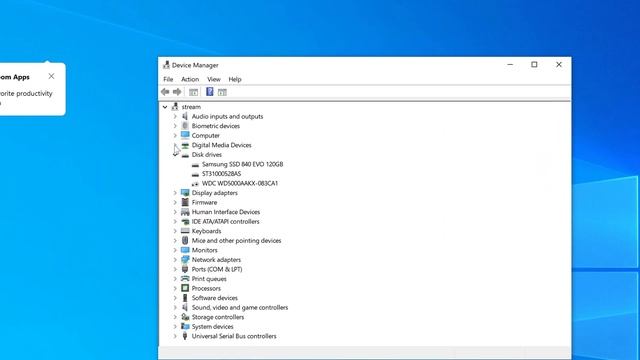Select the Digital Media Devices label

[222, 145]
